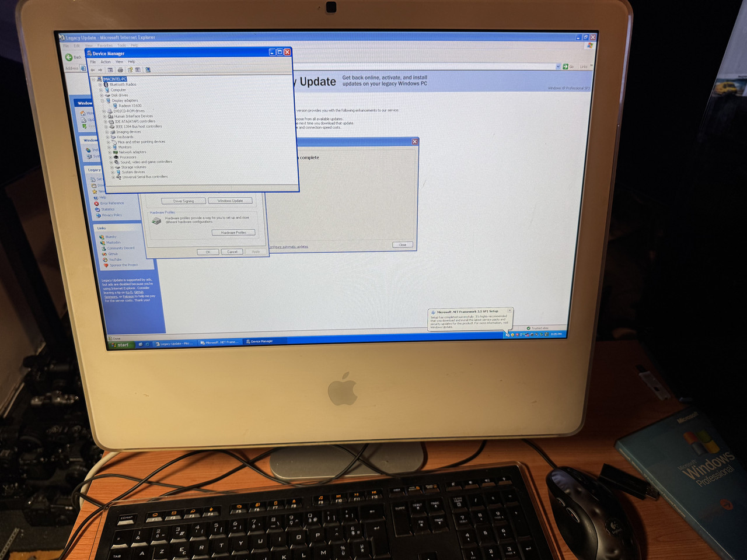Click the Processors category icon
Image resolution: width=747 pixels, height=560 pixels.
[116, 157]
